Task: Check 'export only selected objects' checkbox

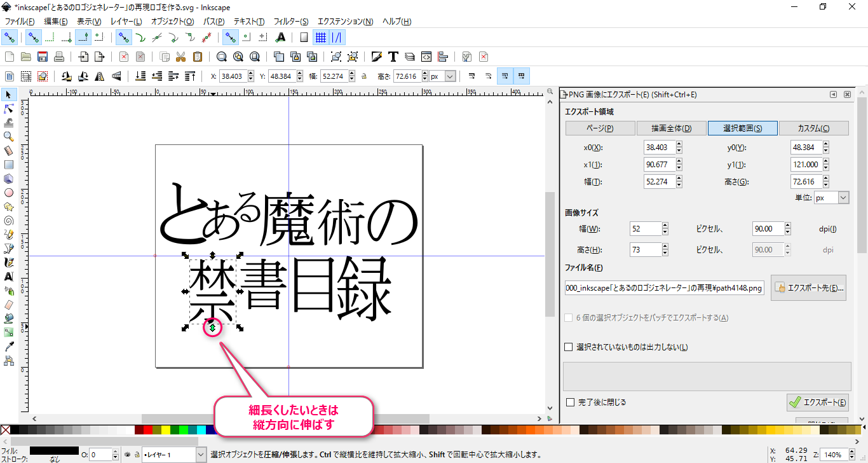Action: tap(569, 347)
